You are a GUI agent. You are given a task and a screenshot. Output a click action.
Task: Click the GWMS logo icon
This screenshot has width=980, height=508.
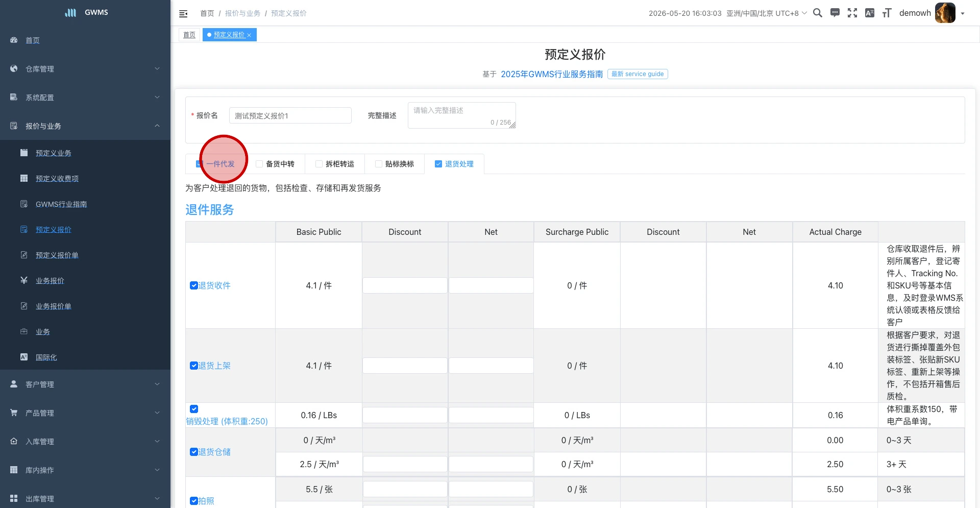point(70,12)
